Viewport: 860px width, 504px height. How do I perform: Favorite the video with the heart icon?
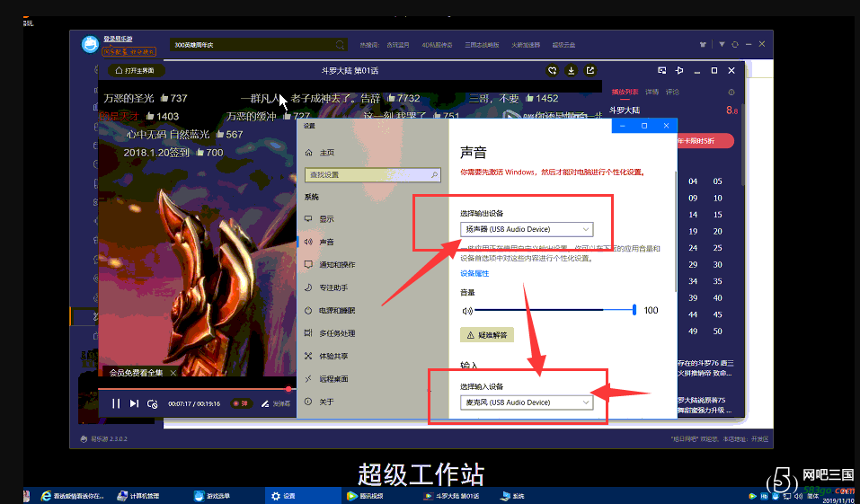coord(553,70)
